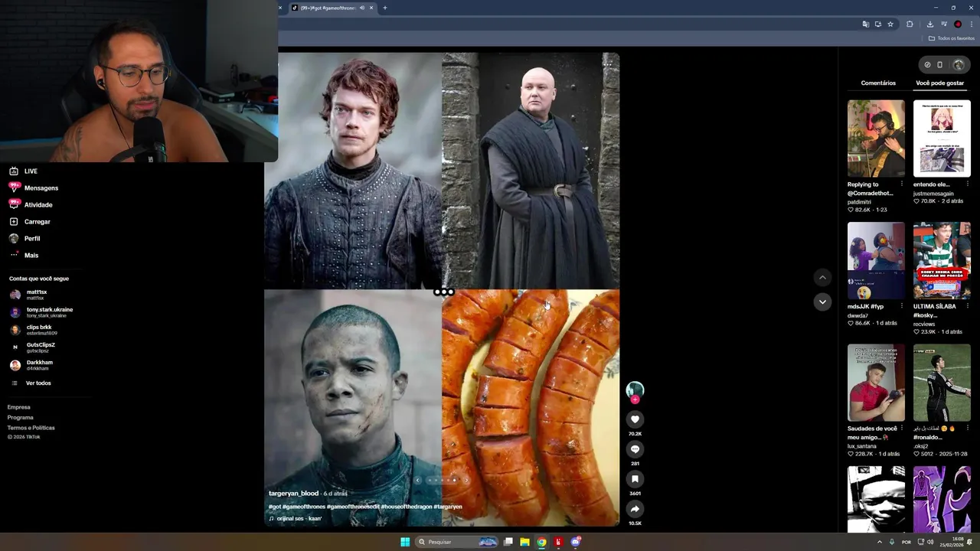Open Termos e Políticas footer link
980x551 pixels.
(31, 428)
